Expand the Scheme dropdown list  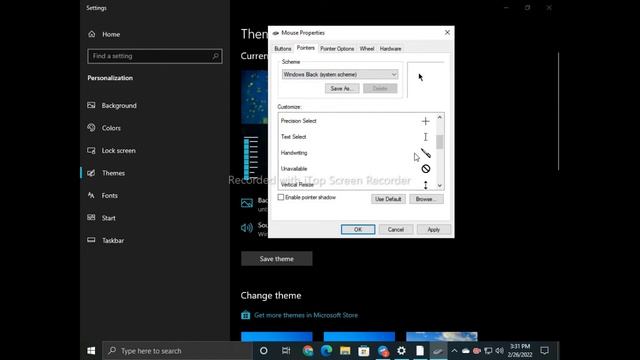[340, 74]
